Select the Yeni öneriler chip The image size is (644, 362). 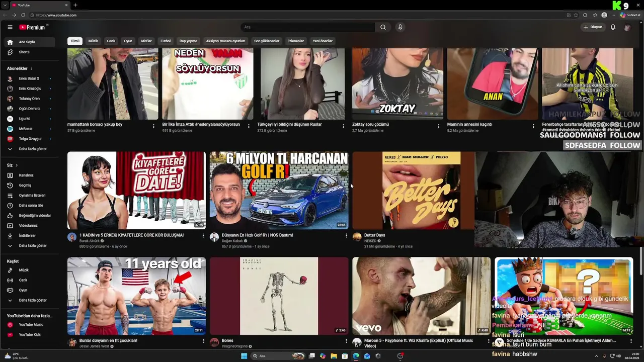click(323, 41)
